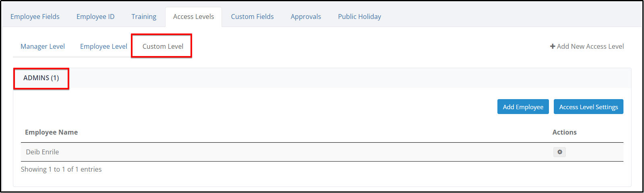Click the Actions column header
The image size is (644, 193).
point(565,132)
